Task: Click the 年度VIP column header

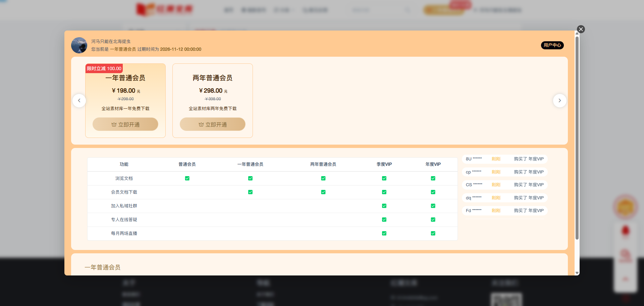Action: tap(433, 164)
